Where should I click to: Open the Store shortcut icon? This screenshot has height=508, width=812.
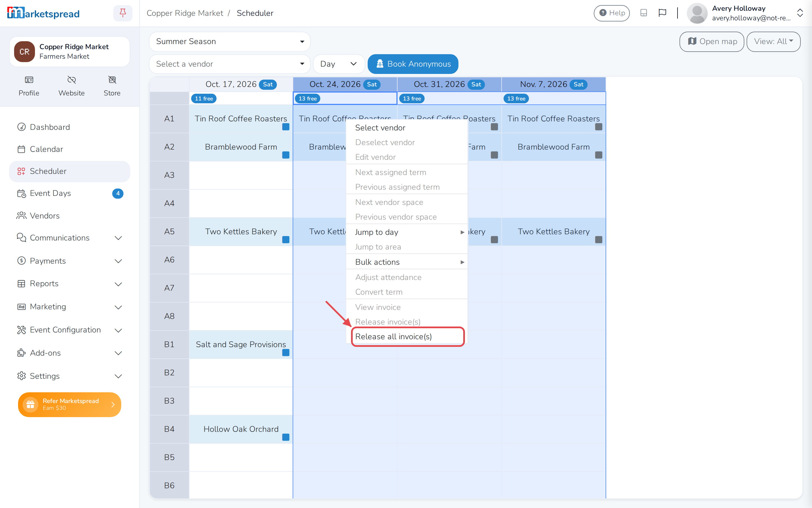[x=112, y=80]
